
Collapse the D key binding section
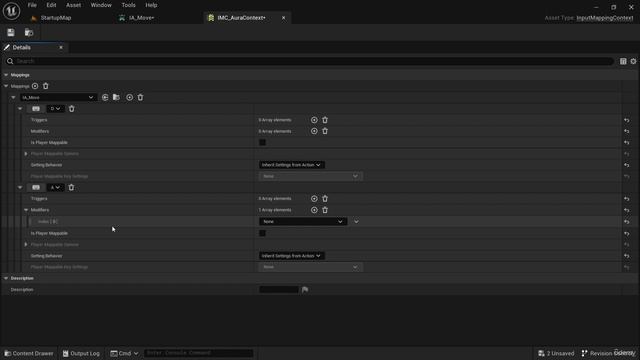coord(20,109)
